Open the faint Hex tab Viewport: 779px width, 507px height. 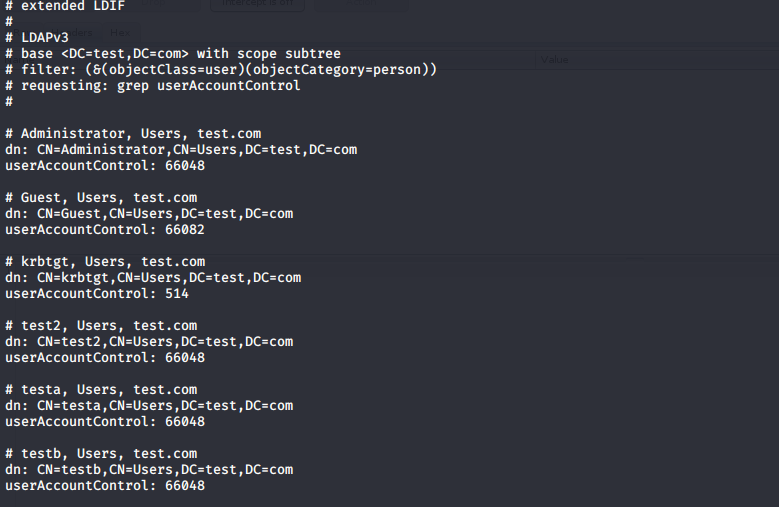[120, 33]
